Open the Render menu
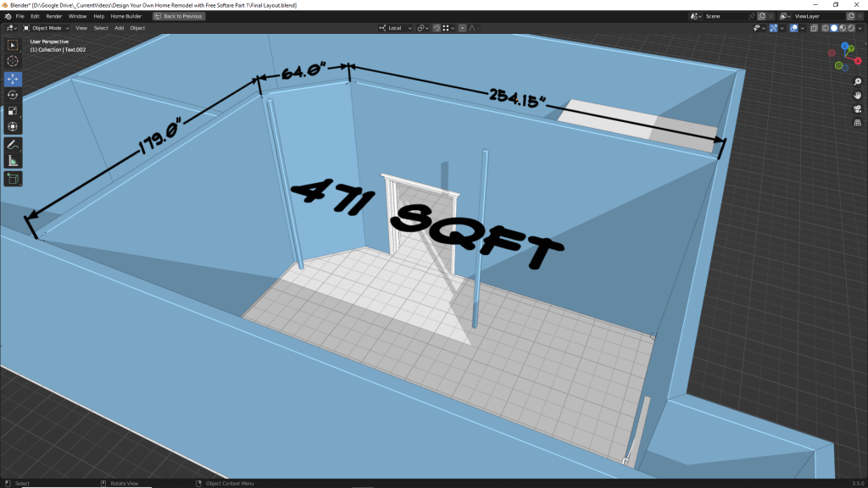 (53, 16)
